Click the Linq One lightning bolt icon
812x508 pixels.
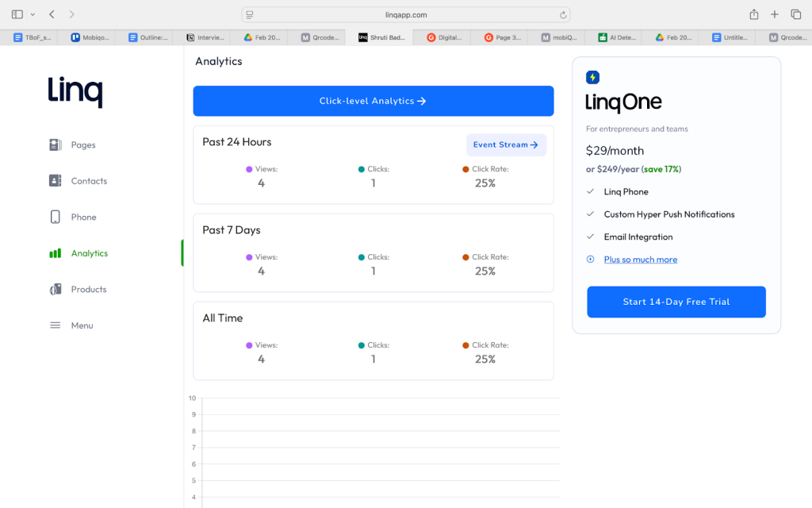(x=592, y=77)
